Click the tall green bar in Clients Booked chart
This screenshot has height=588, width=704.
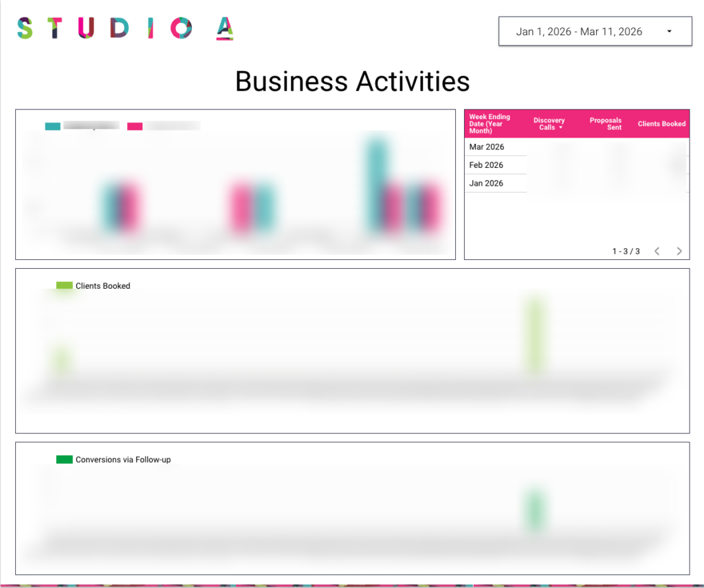point(536,337)
